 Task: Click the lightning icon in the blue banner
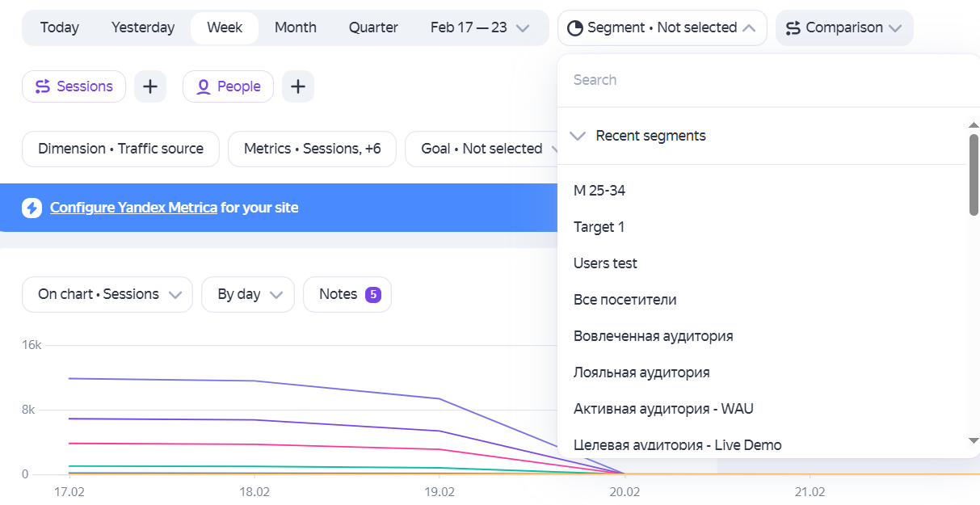(32, 208)
